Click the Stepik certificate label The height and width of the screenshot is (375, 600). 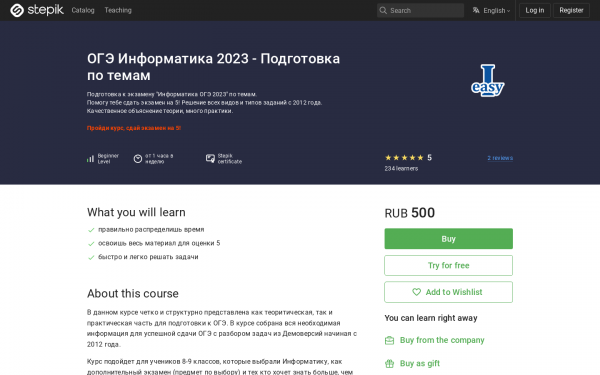(x=230, y=159)
